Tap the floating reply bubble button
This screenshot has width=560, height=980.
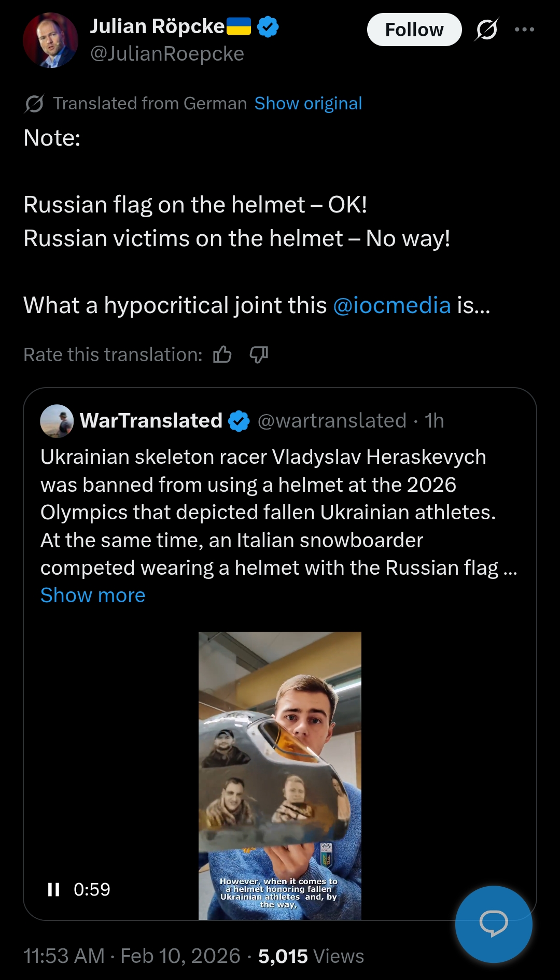click(x=494, y=924)
